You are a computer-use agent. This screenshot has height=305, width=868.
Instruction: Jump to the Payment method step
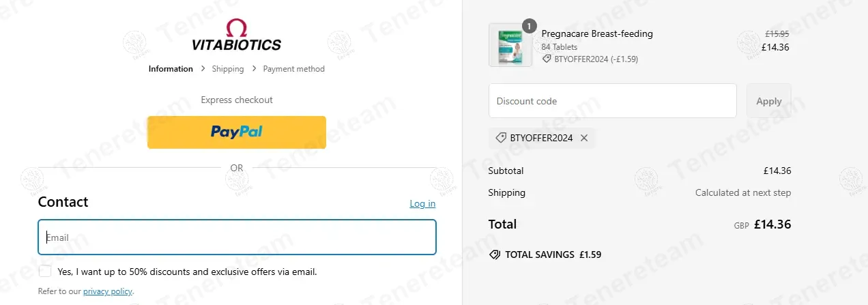[x=293, y=69]
